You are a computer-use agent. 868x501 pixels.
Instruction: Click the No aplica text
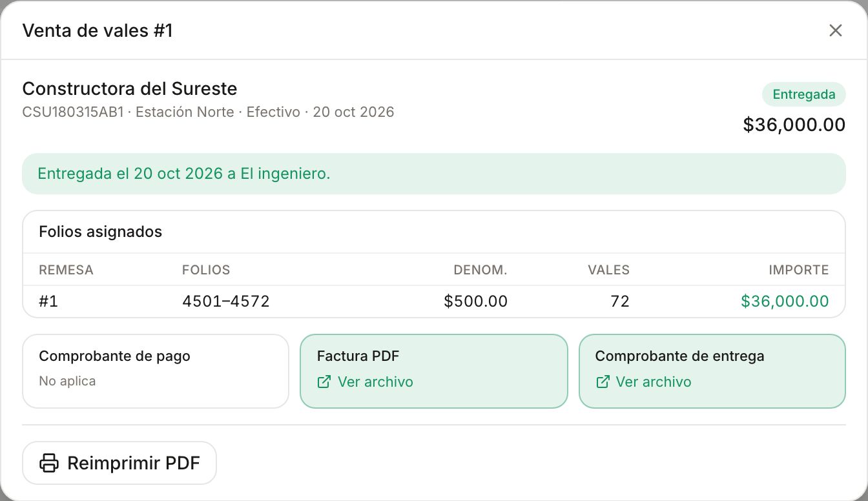(x=67, y=381)
